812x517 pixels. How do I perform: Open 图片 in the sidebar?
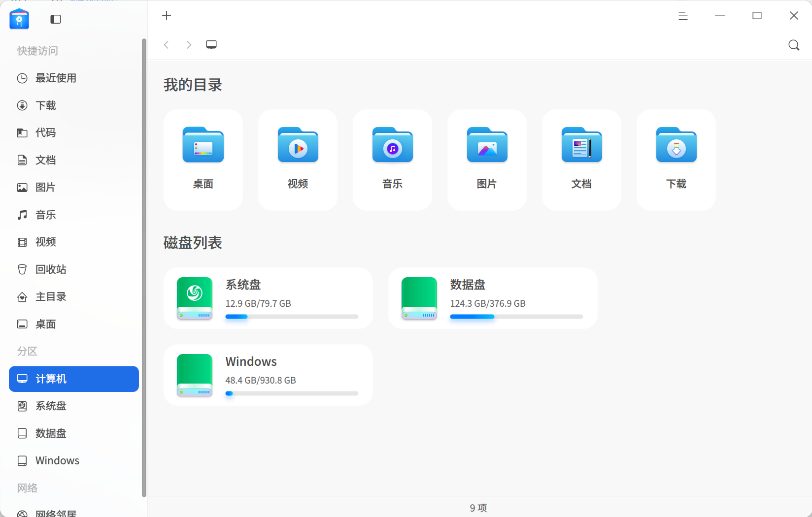[x=74, y=187]
